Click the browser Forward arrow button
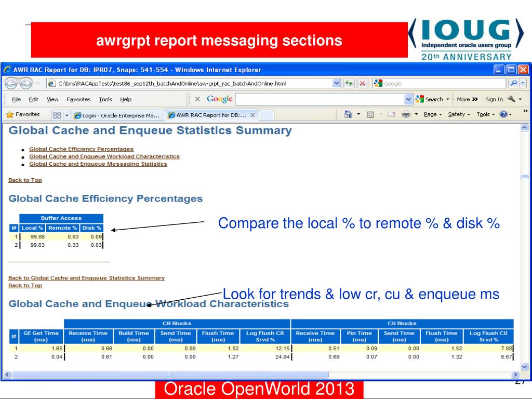The width and height of the screenshot is (532, 399). pyautogui.click(x=26, y=83)
